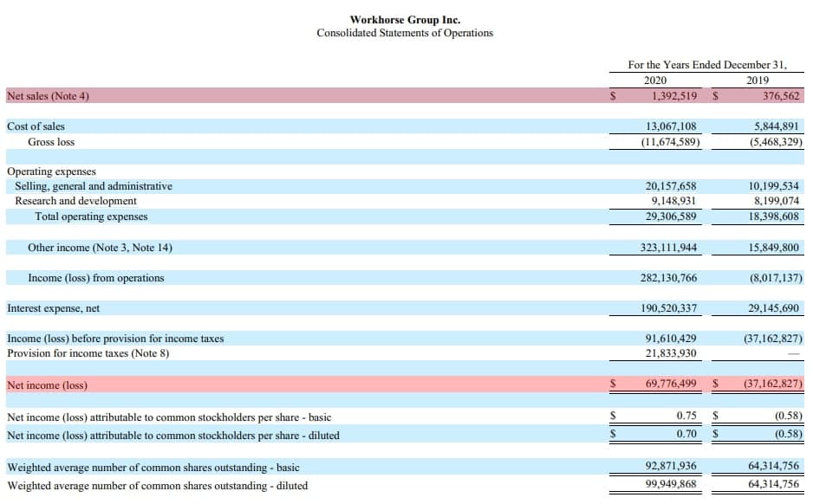Click the 'Operating expenses' heading
813x504 pixels.
point(51,171)
